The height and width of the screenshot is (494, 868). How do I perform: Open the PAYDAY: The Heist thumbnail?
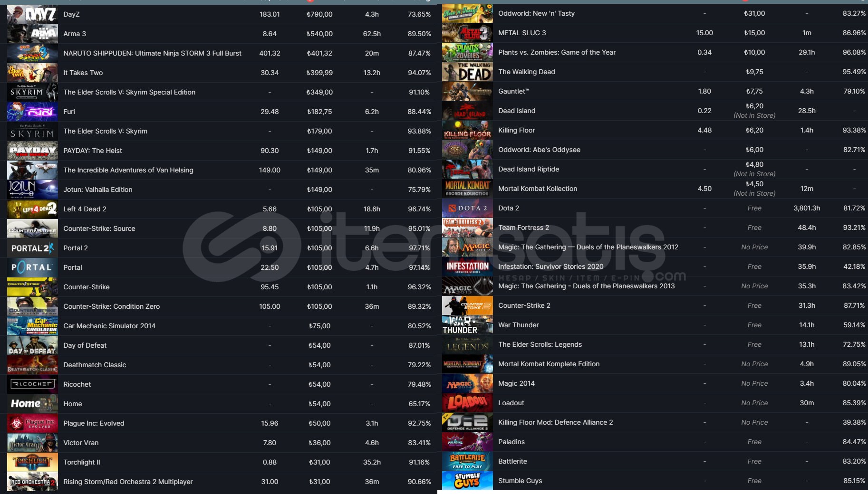point(32,151)
